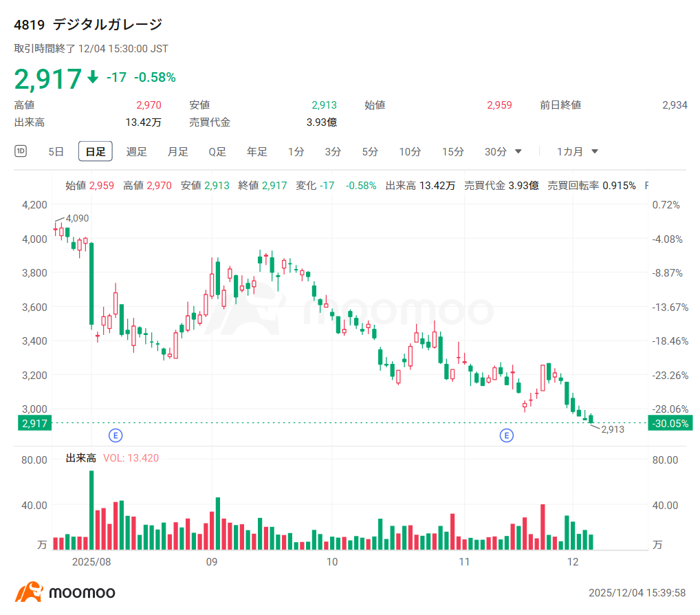Select the 1分 one-minute interval
Image resolution: width=700 pixels, height=615 pixels.
click(x=295, y=151)
